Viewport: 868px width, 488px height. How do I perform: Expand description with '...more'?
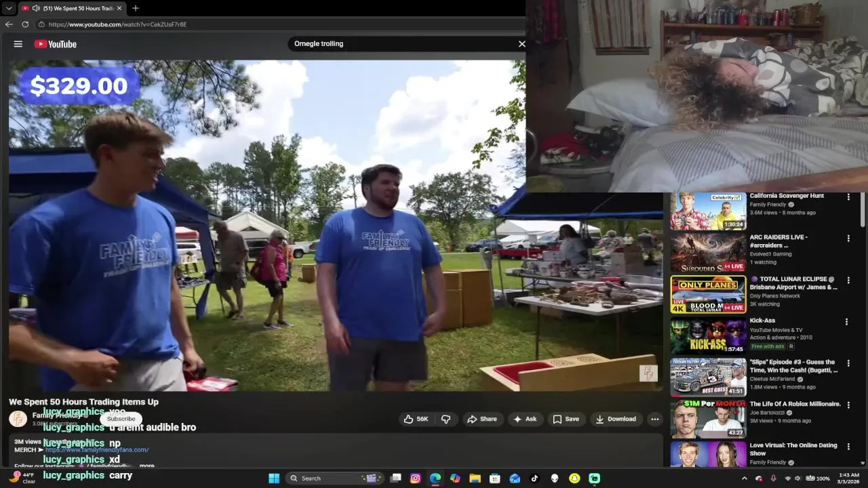[x=146, y=466]
